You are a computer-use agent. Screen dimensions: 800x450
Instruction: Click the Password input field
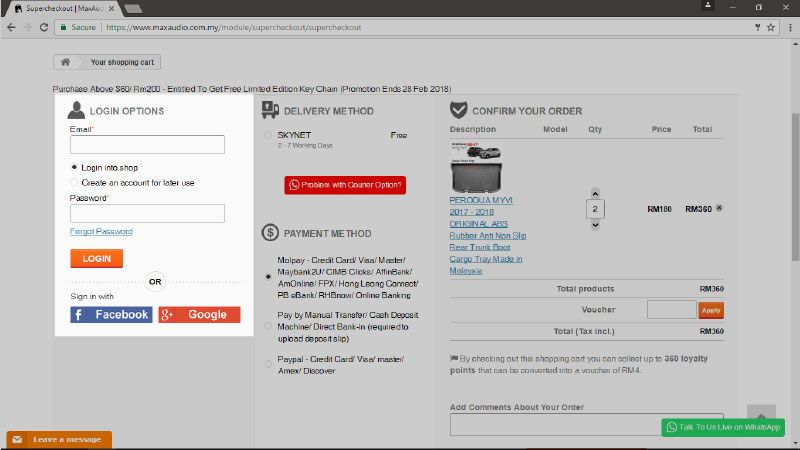click(147, 213)
